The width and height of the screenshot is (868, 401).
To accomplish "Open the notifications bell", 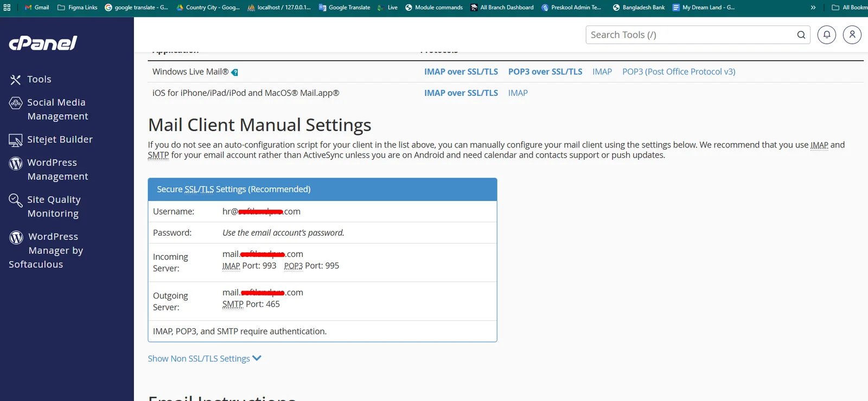I will coord(826,35).
